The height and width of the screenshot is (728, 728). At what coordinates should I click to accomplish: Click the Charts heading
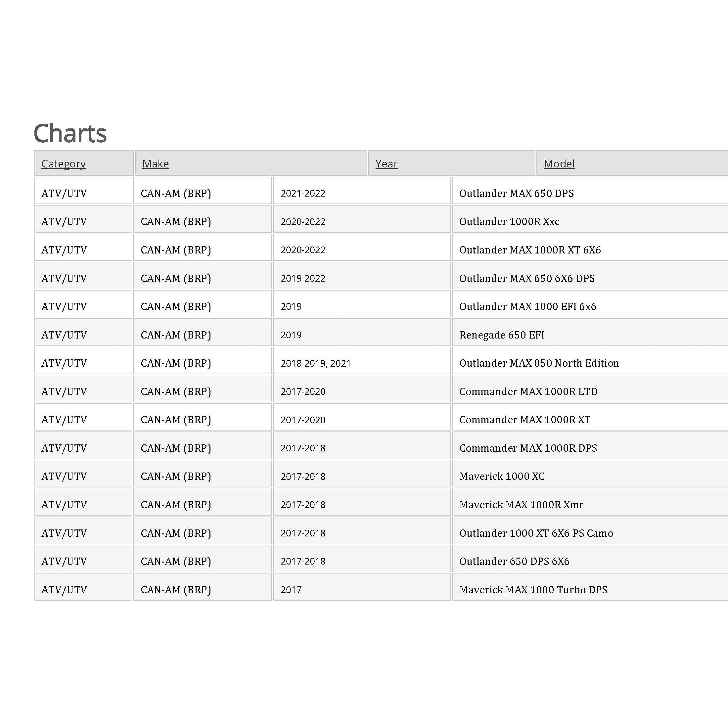point(70,133)
